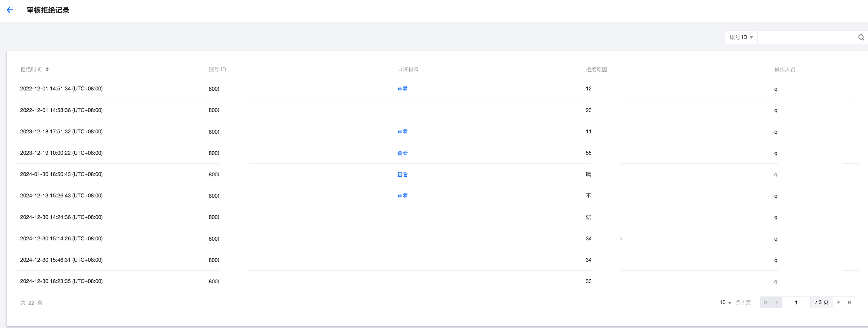Jump to last page arrow
Screen dimensions: 868x328
pyautogui.click(x=849, y=302)
